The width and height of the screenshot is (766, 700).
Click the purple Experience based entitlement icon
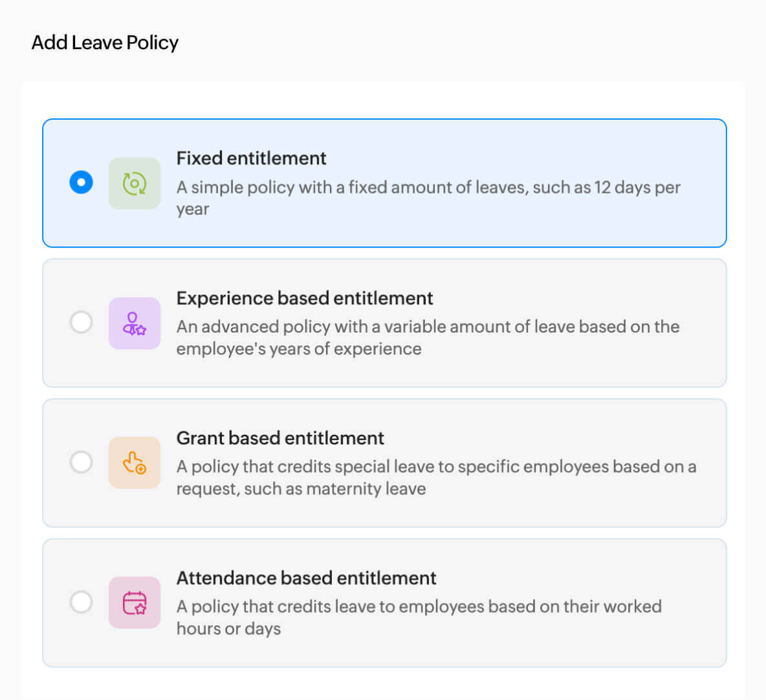pyautogui.click(x=134, y=323)
